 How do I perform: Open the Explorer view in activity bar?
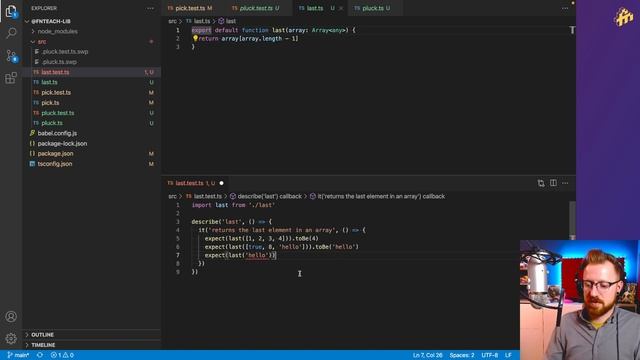point(11,11)
